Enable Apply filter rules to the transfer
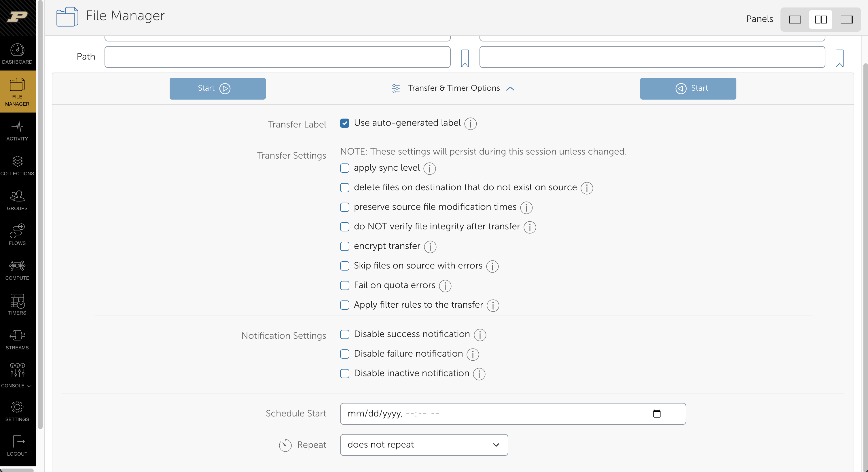 345,305
